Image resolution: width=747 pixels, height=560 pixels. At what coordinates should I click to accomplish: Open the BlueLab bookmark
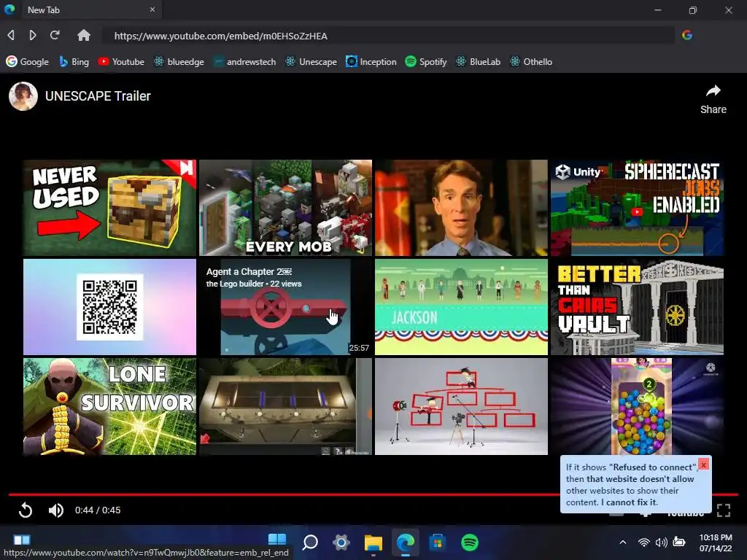point(479,62)
